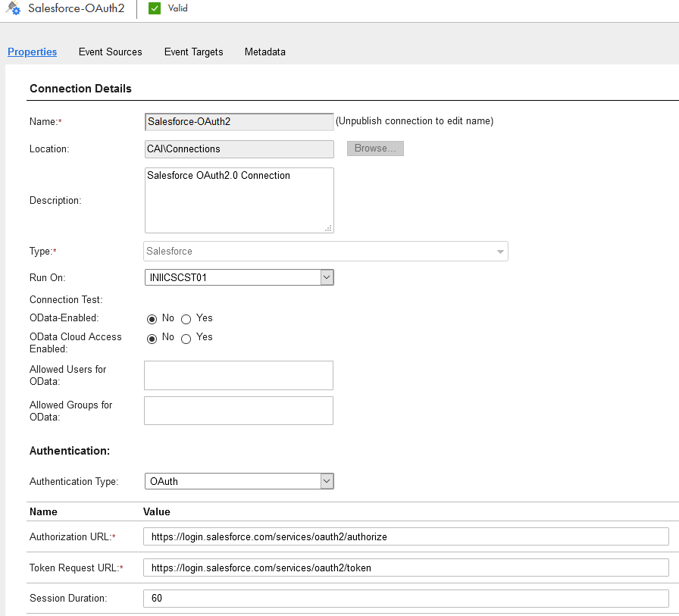Click the Salesforce-OAuth2 title text
This screenshot has width=679, height=616.
(77, 8)
